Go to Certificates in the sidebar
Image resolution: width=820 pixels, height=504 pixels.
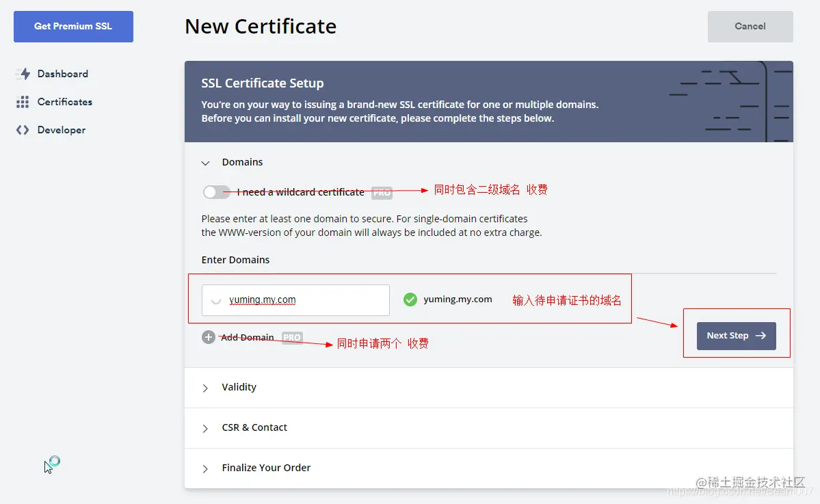64,102
